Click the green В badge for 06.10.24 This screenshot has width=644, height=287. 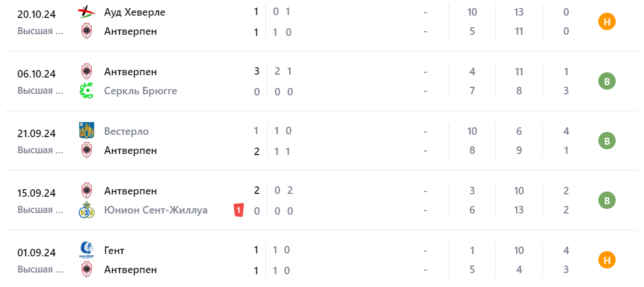coord(606,82)
